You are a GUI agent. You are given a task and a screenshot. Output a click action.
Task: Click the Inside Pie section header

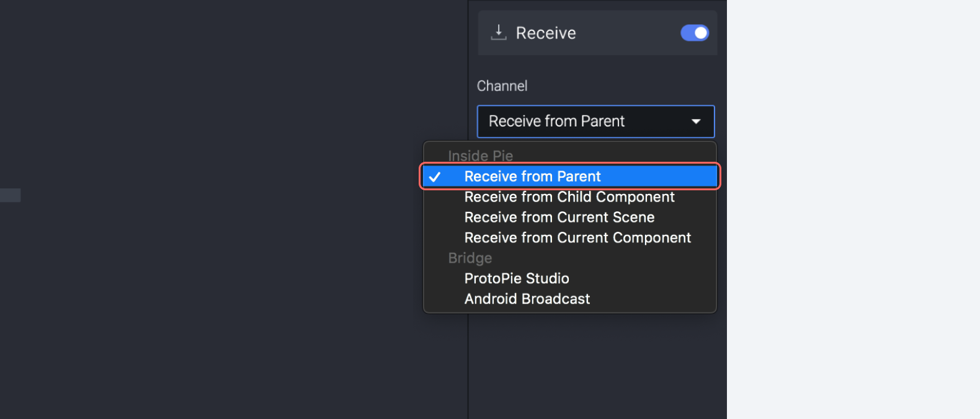[x=480, y=156]
